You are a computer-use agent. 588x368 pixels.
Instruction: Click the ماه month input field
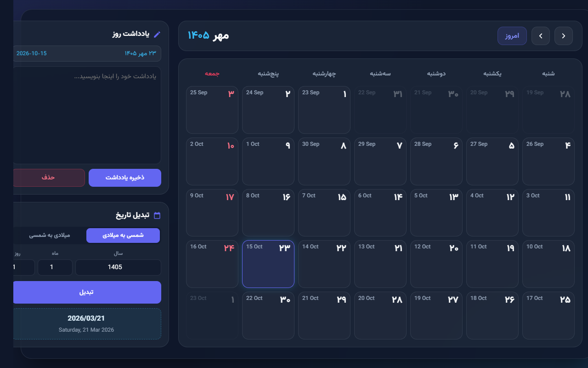click(x=55, y=267)
